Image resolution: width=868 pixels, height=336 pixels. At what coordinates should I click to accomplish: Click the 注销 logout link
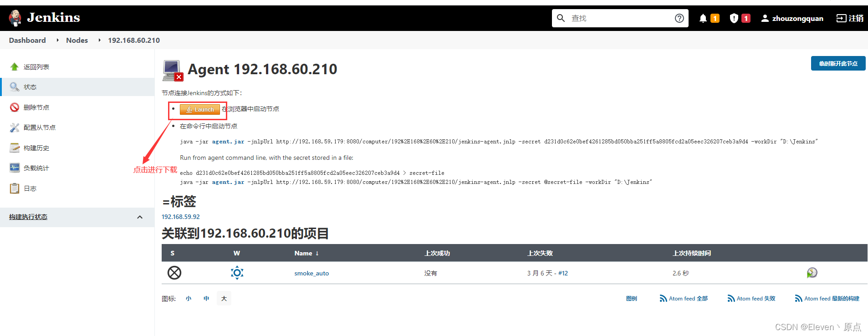850,18
